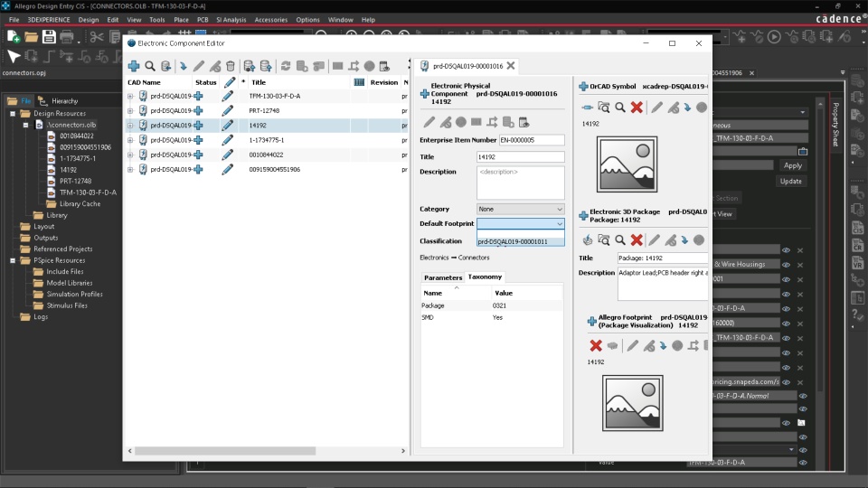Screen dimensions: 868x488
Task: Click blue plus beside OrCAD Symbol heading
Action: pos(583,87)
